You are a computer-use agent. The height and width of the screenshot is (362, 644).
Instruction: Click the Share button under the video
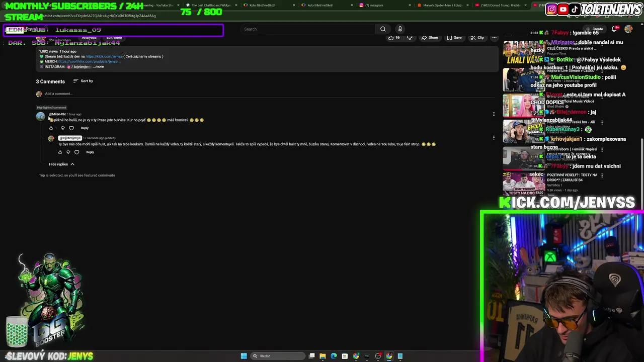[x=430, y=38]
